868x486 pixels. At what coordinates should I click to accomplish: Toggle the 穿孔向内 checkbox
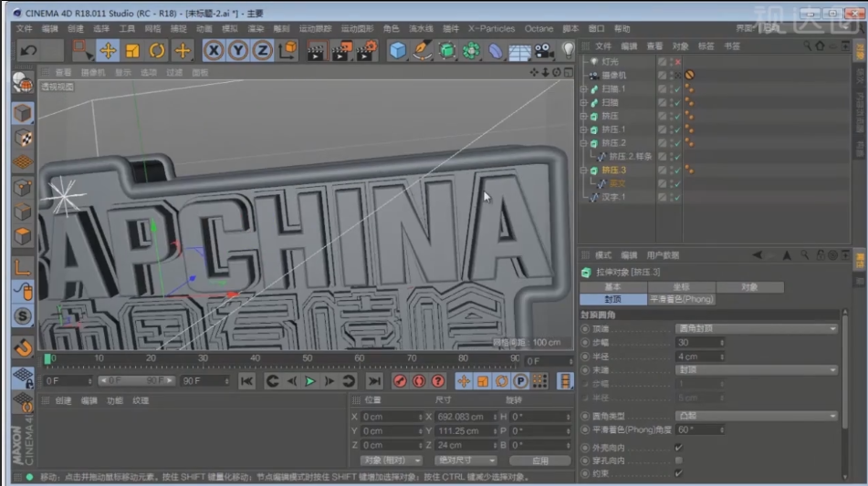[679, 460]
